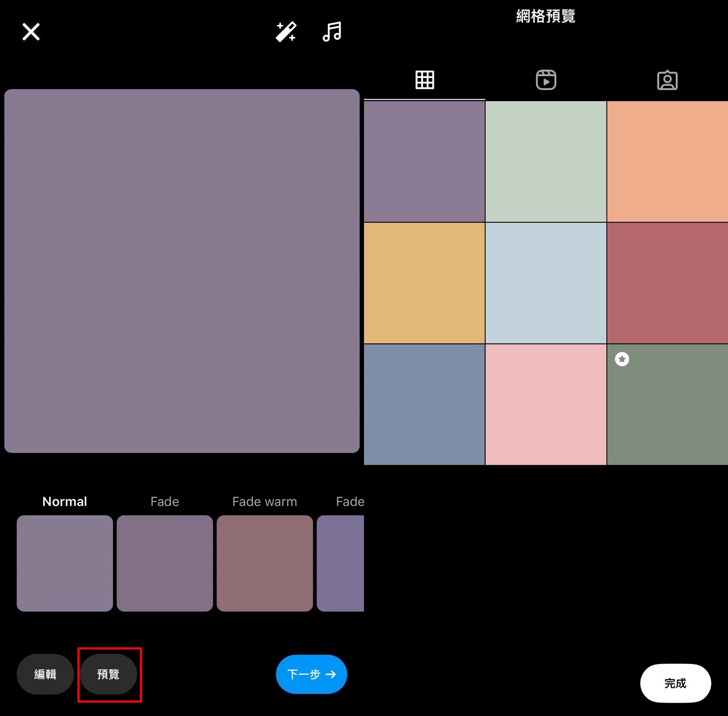This screenshot has height=716, width=728.
Task: Open the pale green grid post tile
Action: click(x=546, y=162)
